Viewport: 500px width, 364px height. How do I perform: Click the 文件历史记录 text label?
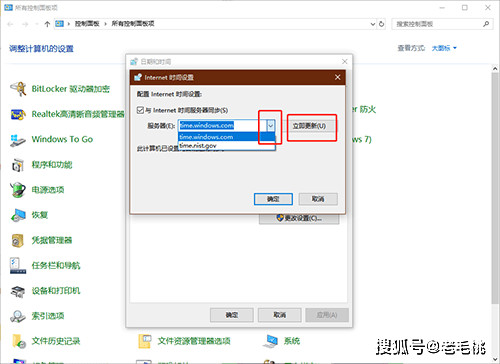pos(56,341)
